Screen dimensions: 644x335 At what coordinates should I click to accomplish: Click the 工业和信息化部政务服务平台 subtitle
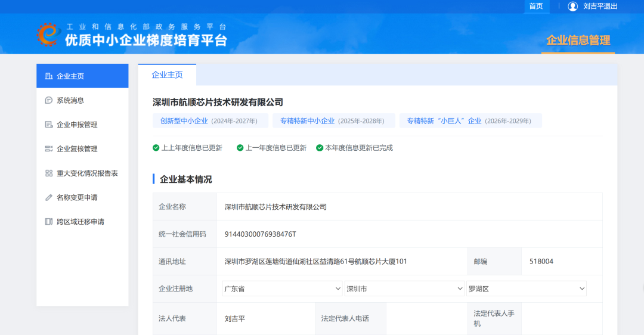point(146,27)
